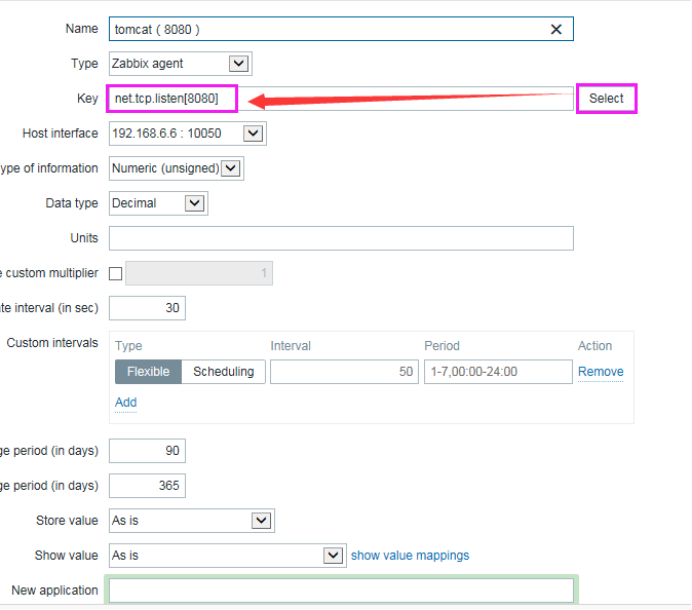Click the trend period field showing 365
This screenshot has height=610, width=692.
pos(147,486)
